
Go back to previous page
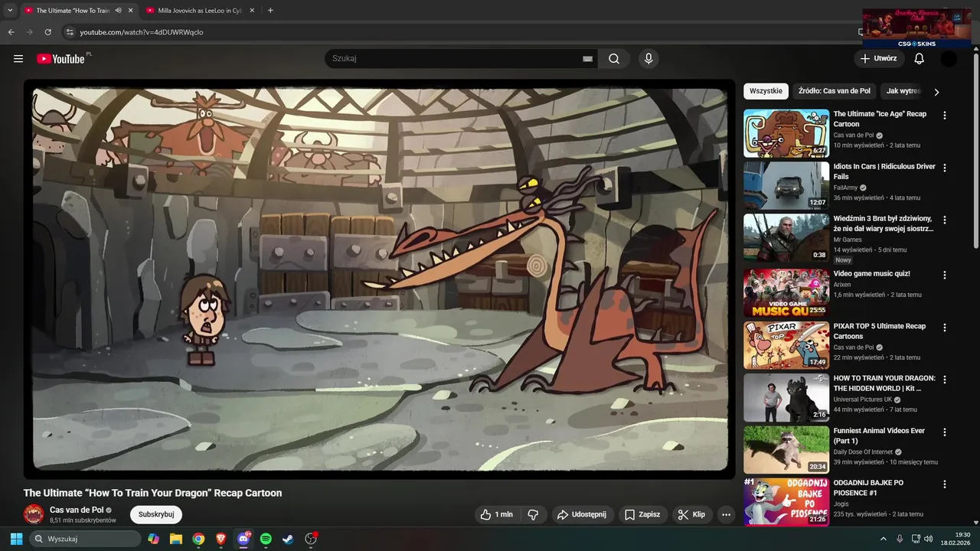(11, 32)
